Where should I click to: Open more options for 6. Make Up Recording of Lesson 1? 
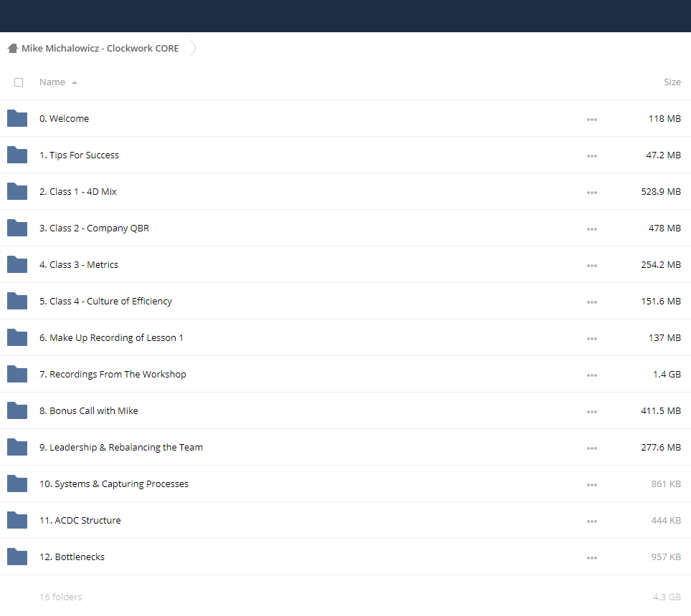tap(592, 339)
